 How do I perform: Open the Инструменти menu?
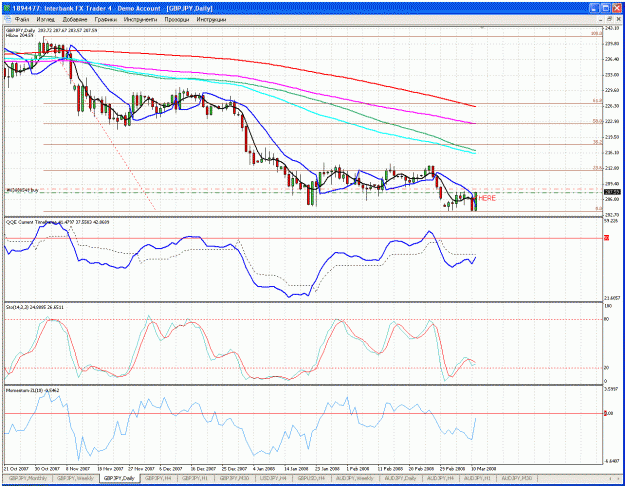coord(140,19)
